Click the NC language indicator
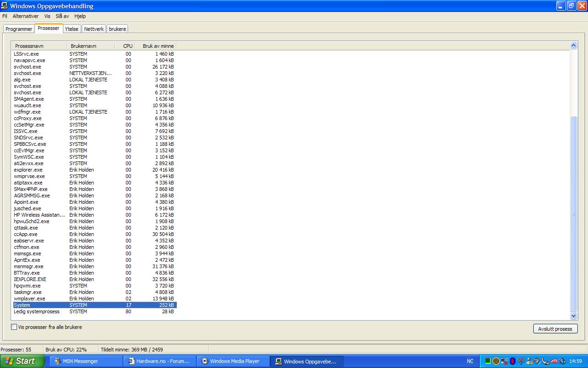The width and height of the screenshot is (588, 368). 470,361
